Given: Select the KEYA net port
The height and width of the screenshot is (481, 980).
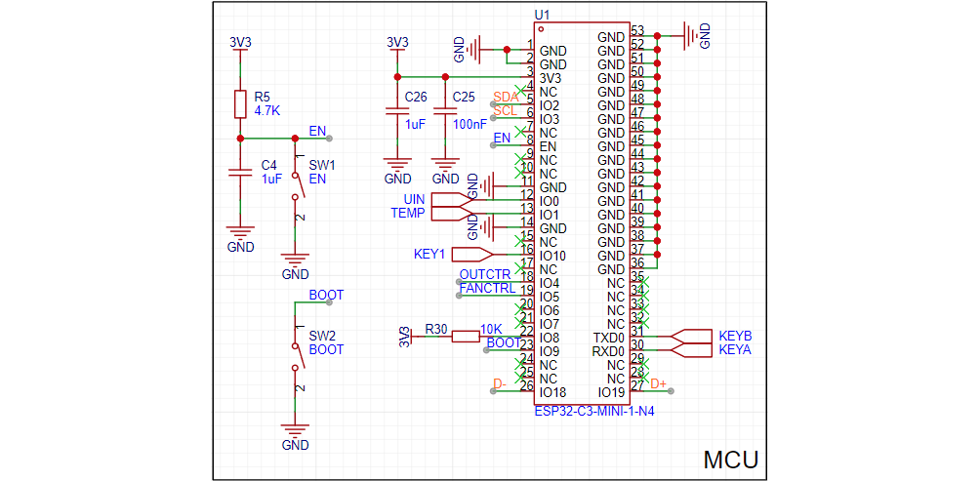Looking at the screenshot, I should click(x=691, y=350).
